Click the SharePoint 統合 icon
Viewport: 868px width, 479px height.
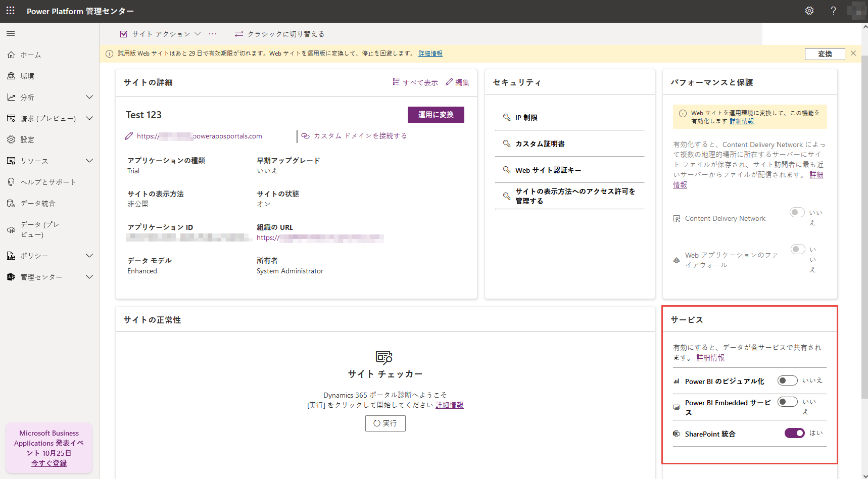pos(677,434)
